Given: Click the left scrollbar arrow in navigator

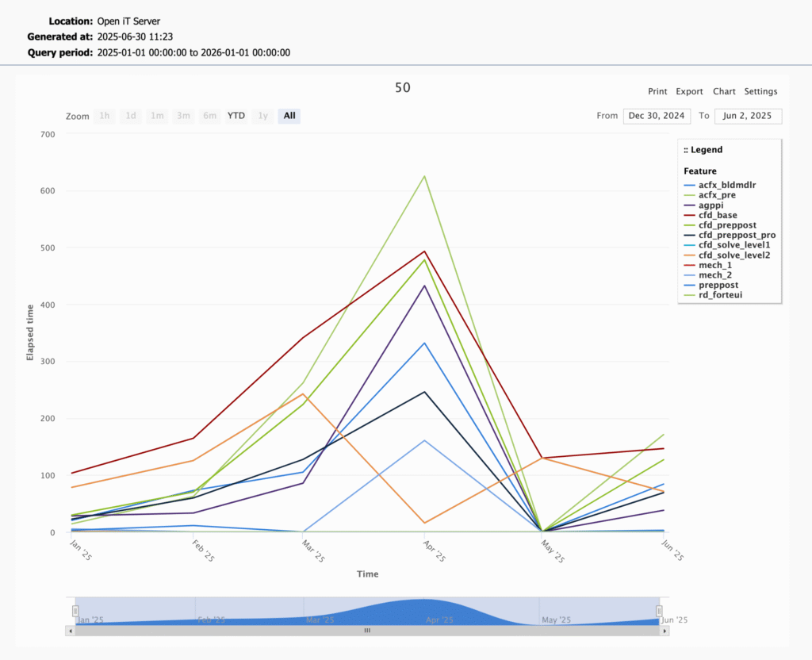Looking at the screenshot, I should tap(70, 631).
